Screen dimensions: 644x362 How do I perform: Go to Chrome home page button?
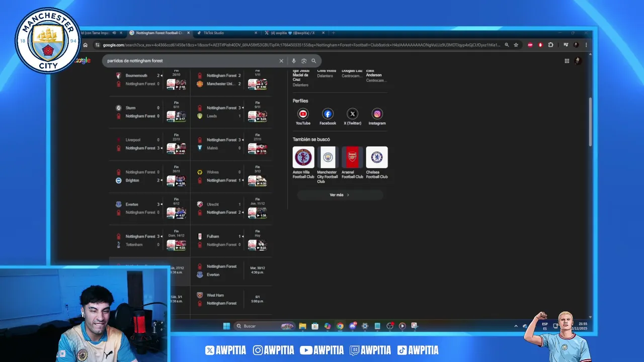coord(85,45)
